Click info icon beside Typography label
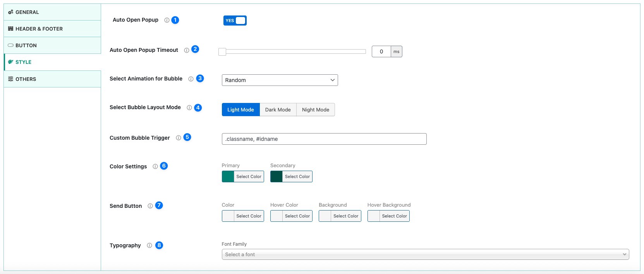Viewport: 644px width, 274px height. point(149,245)
